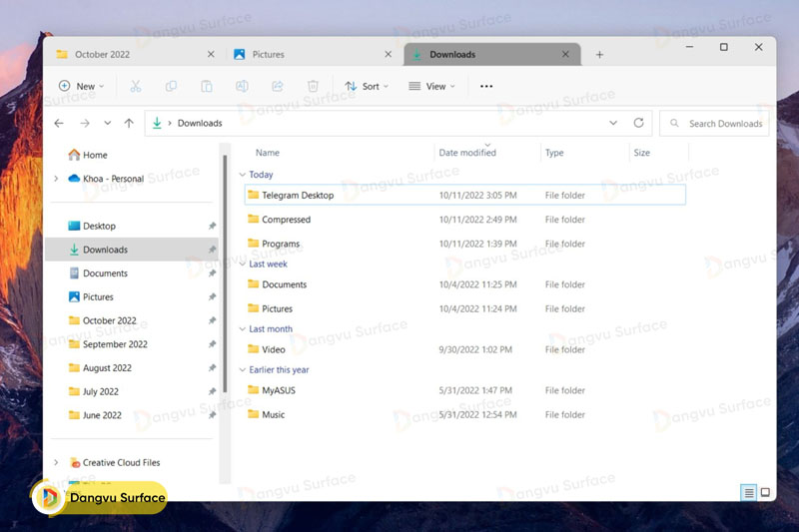Viewport: 799px width, 532px height.
Task: Expand Creative Cloud Files tree node
Action: 56,462
